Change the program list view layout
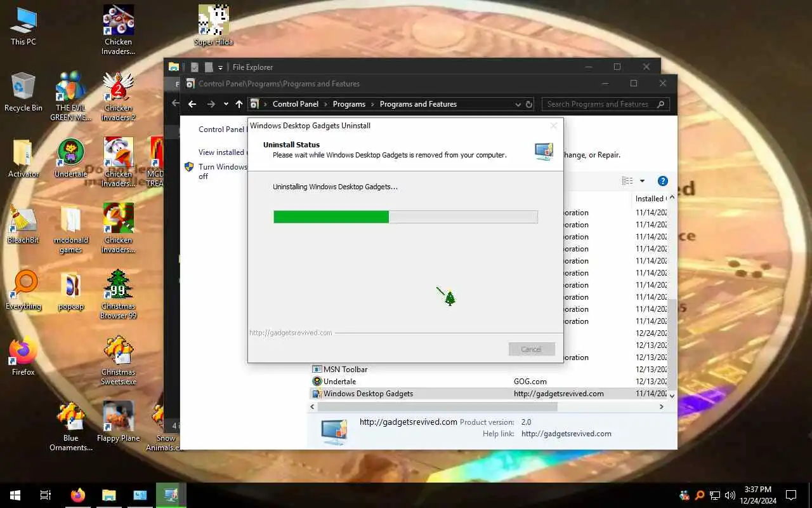This screenshot has height=508, width=812. [627, 181]
